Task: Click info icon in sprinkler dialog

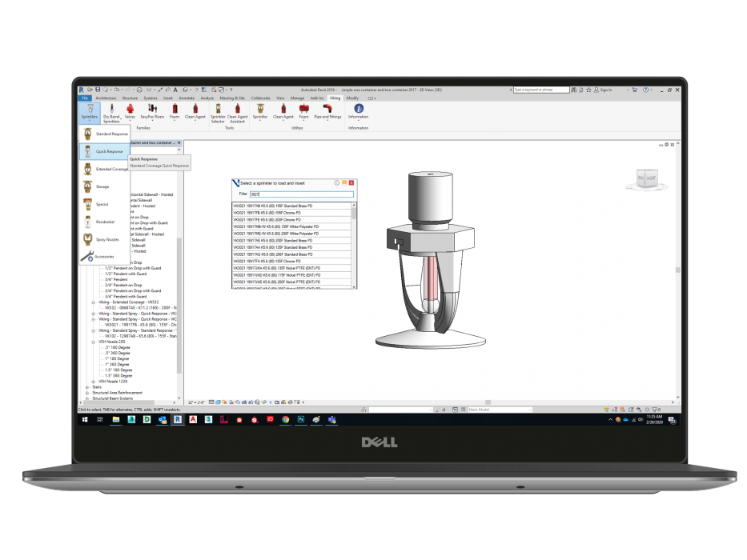Action: 337,183
